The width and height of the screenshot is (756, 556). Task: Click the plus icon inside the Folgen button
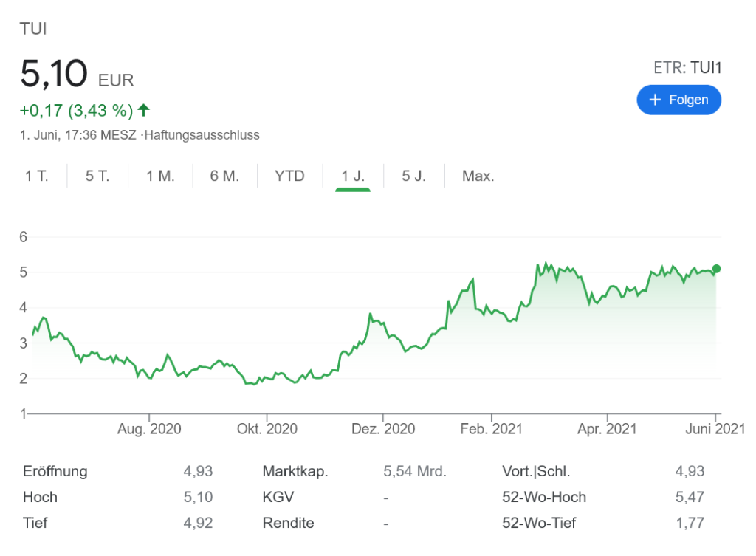click(655, 100)
